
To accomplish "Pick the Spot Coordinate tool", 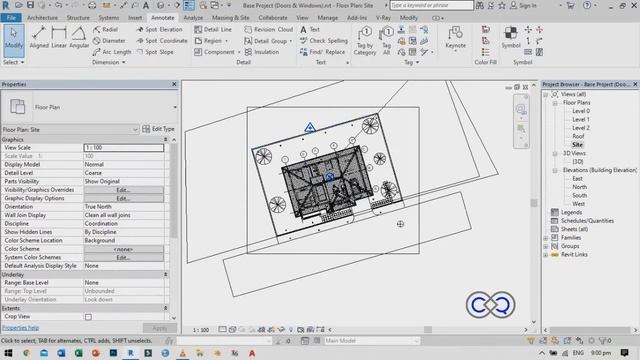I will [162, 41].
